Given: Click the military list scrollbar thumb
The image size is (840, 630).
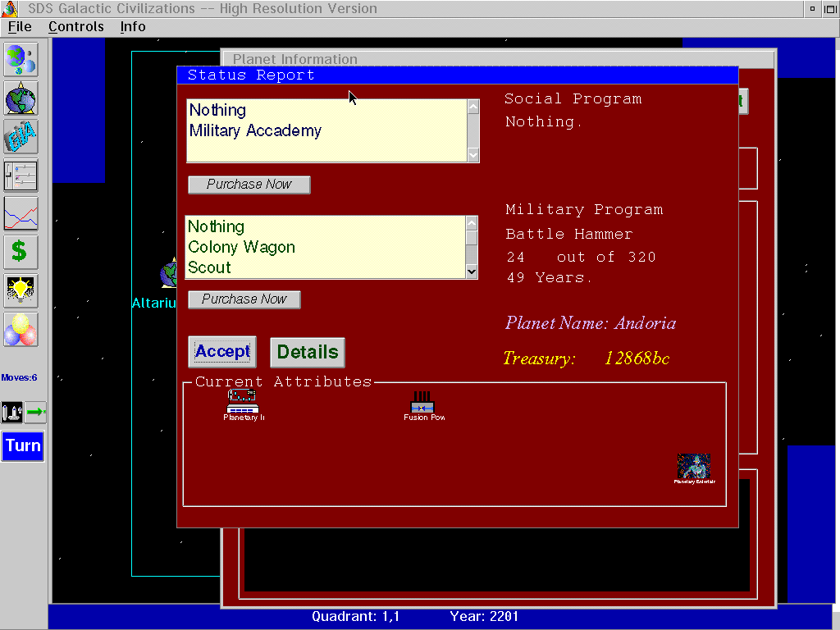Looking at the screenshot, I should point(472,238).
